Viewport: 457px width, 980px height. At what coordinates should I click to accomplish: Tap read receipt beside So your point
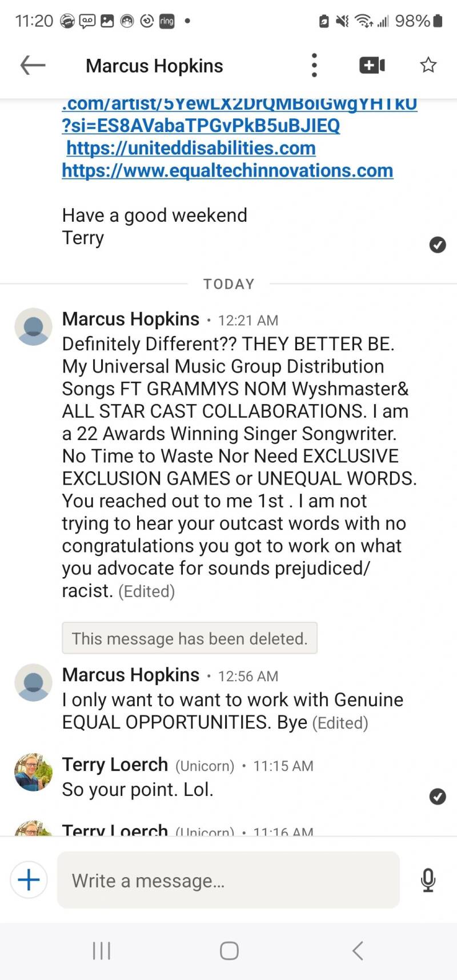point(438,796)
